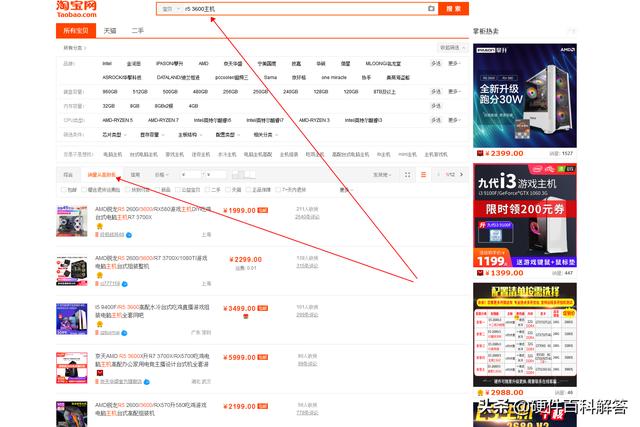Expand more CPU types
Image resolution: width=640 pixels, height=427 pixels.
[454, 120]
